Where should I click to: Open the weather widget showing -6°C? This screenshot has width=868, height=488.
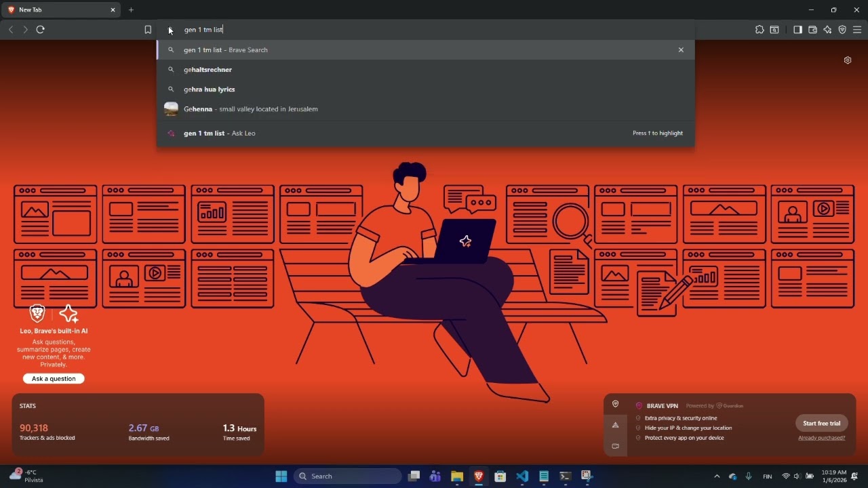27,476
